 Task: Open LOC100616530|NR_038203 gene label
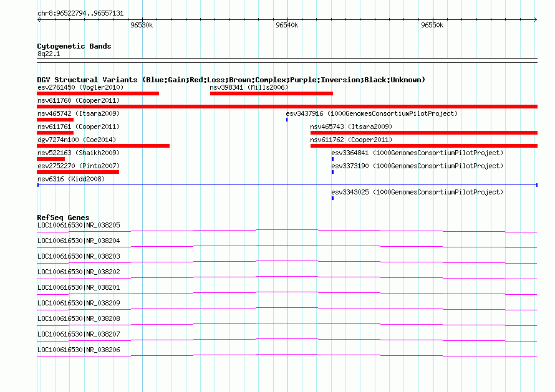(79, 256)
